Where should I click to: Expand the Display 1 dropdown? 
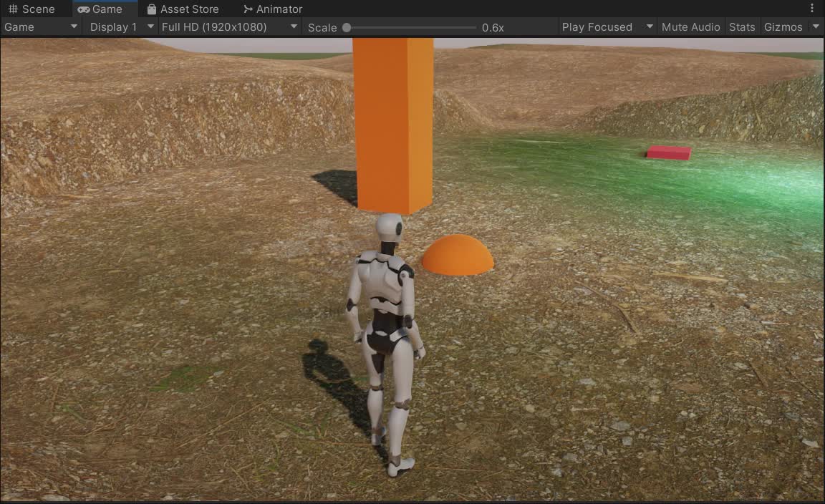(x=121, y=27)
